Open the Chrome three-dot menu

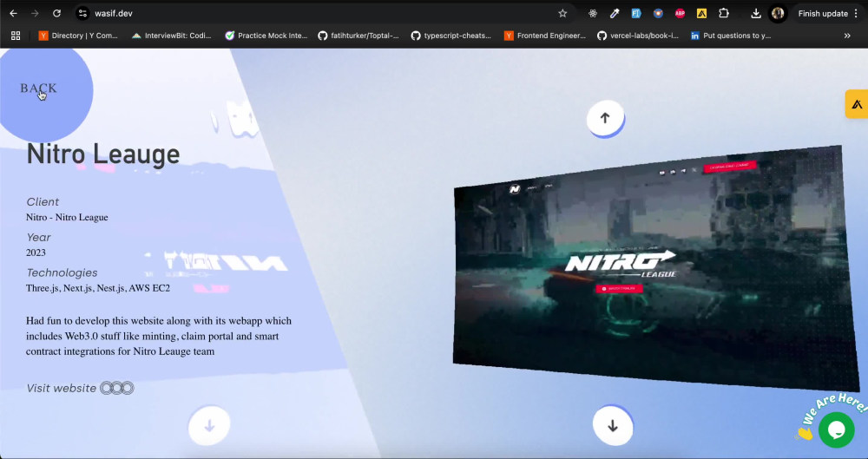856,13
